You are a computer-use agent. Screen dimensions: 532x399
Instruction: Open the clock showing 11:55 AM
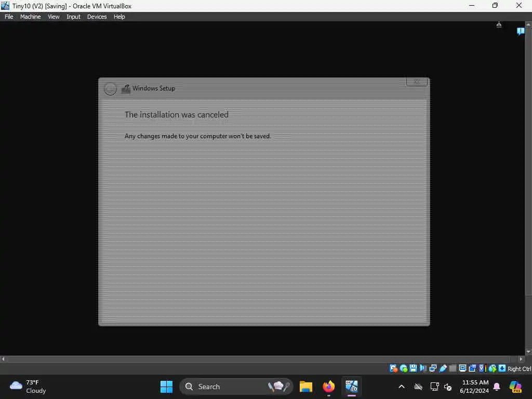474,387
